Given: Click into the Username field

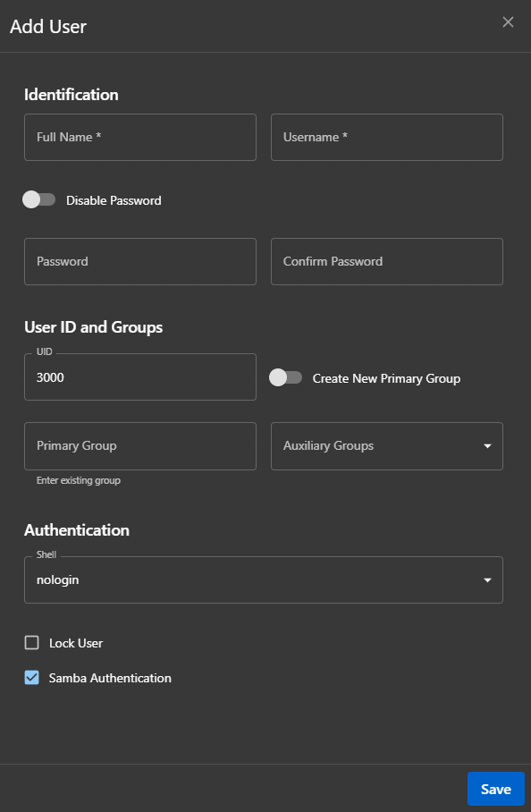Looking at the screenshot, I should 386,137.
